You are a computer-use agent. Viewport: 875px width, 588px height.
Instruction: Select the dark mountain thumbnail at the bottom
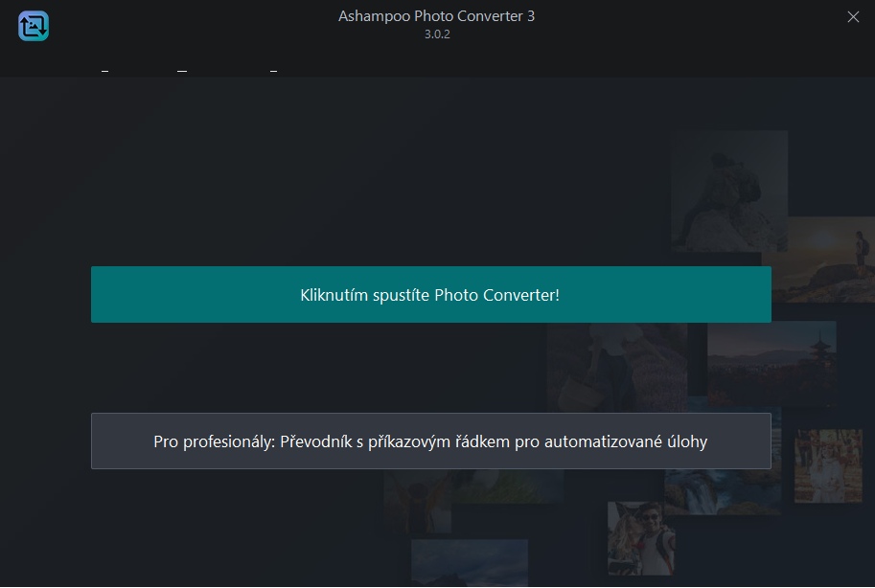click(x=470, y=562)
